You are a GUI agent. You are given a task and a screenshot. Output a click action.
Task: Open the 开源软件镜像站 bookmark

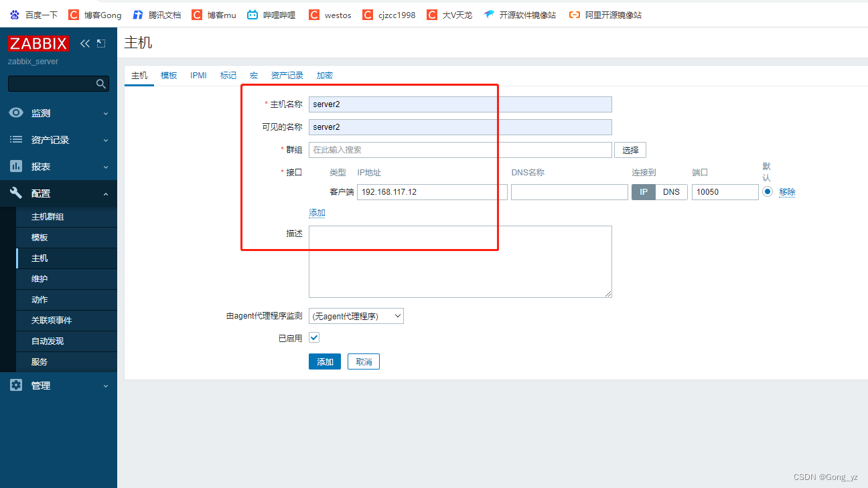(520, 15)
